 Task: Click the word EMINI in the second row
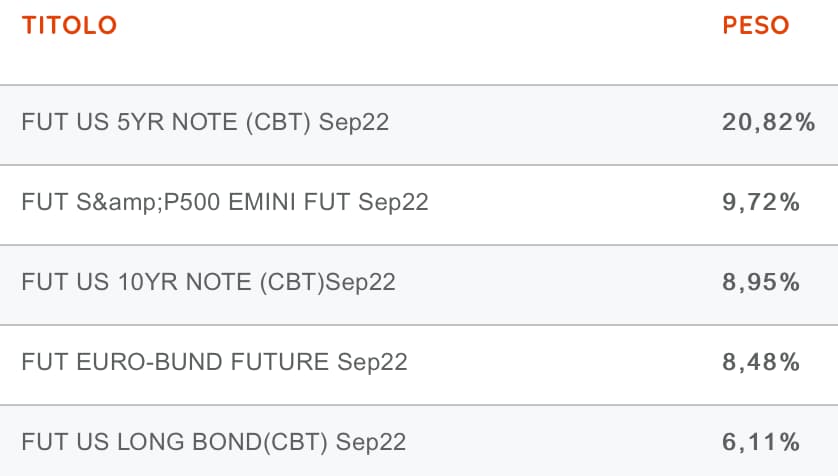tap(277, 203)
